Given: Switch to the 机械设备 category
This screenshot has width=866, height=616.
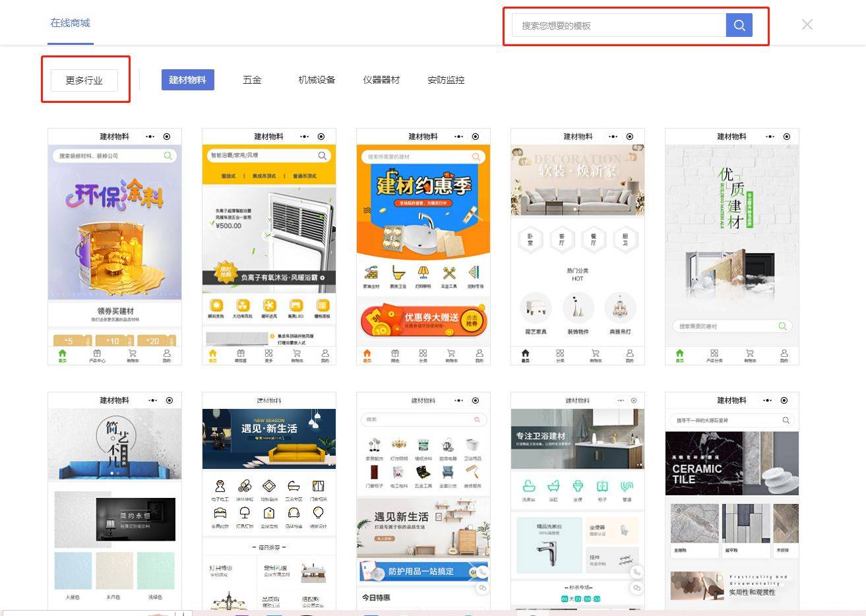Looking at the screenshot, I should pyautogui.click(x=317, y=80).
